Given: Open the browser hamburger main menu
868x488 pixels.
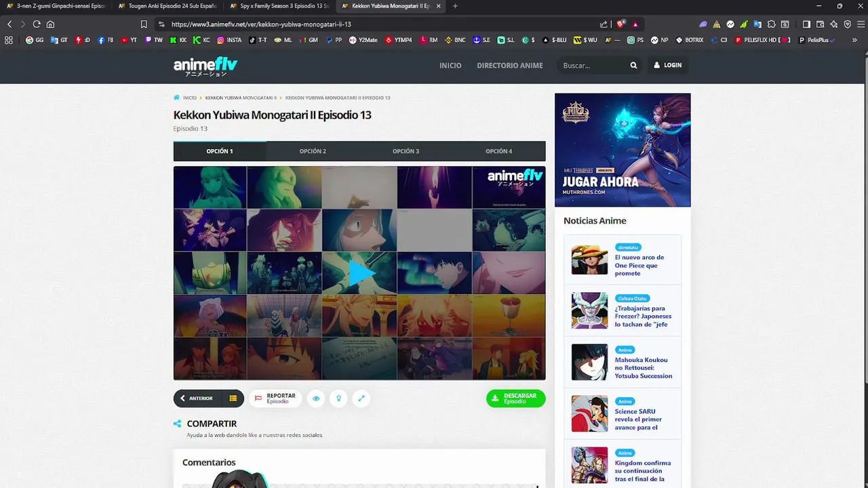Looking at the screenshot, I should tap(861, 24).
